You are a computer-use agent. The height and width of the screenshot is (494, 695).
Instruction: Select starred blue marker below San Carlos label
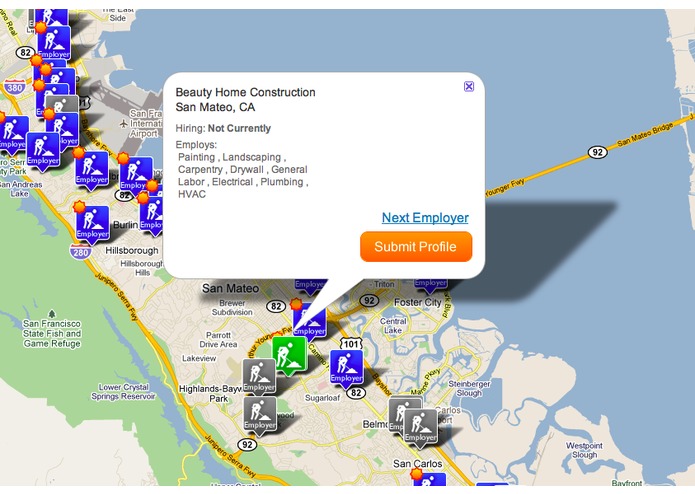click(x=429, y=478)
